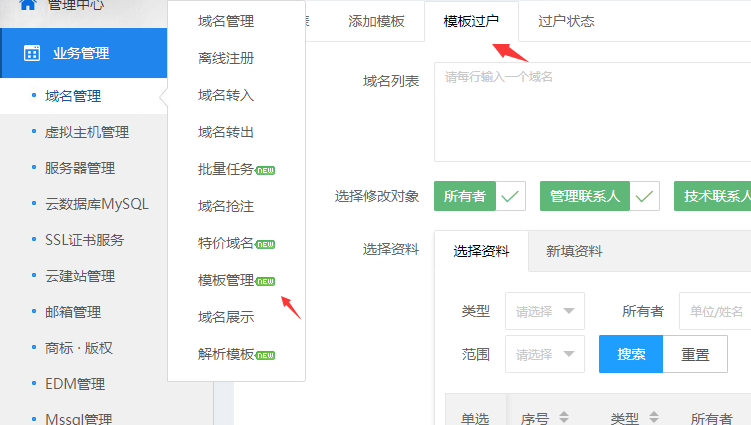Image resolution: width=751 pixels, height=425 pixels.
Task: Toggle the 所有者 checkmark box
Action: point(511,197)
